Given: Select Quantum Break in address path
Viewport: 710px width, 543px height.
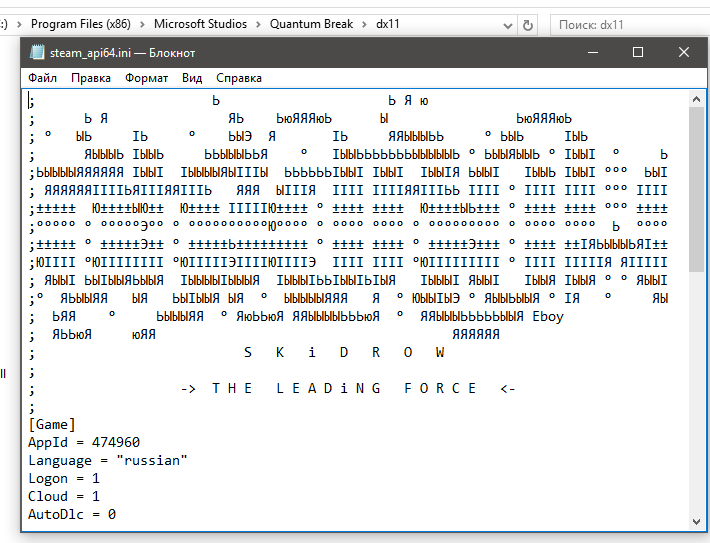Looking at the screenshot, I should 312,24.
